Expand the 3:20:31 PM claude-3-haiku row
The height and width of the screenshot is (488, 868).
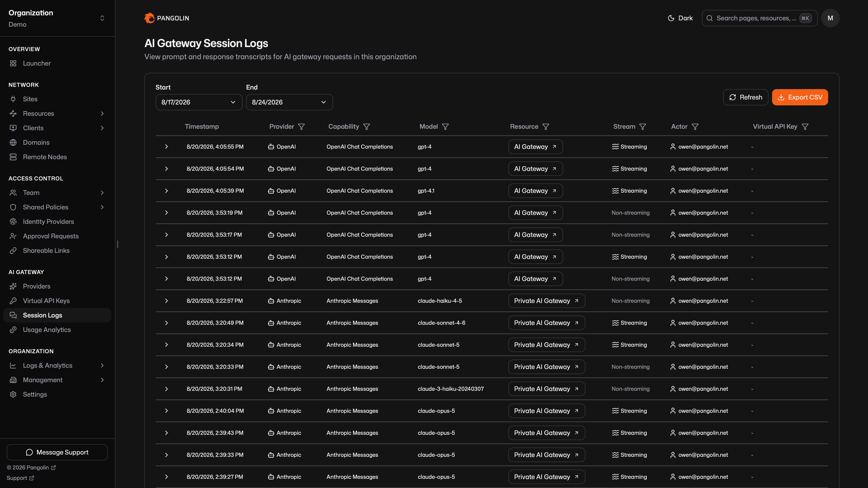point(167,389)
